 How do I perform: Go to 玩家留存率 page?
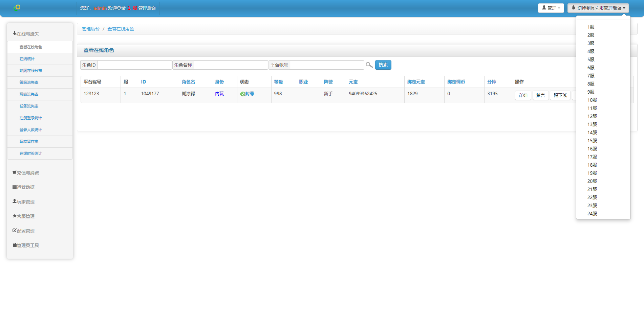(x=29, y=142)
